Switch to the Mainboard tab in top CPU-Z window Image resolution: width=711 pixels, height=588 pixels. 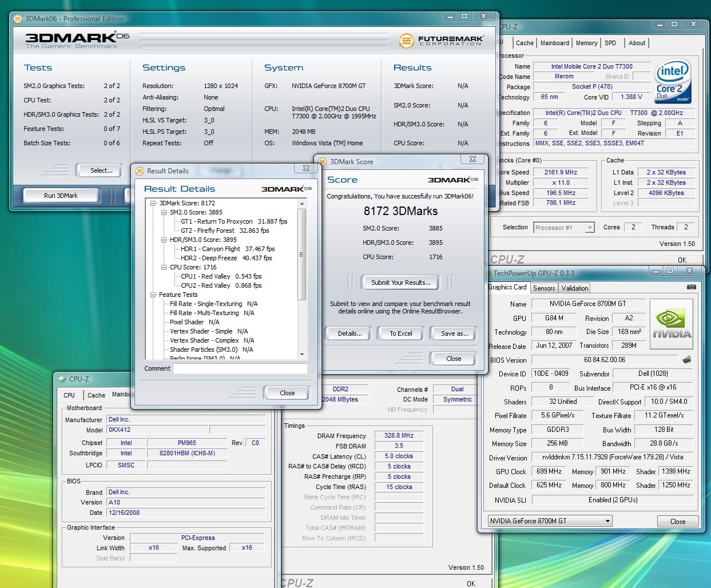click(x=554, y=43)
